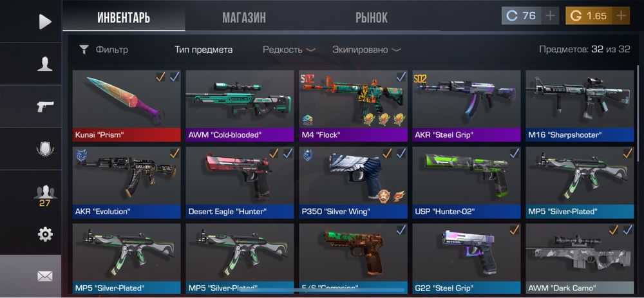Select the Kunai "Prism" knife item

(x=126, y=106)
